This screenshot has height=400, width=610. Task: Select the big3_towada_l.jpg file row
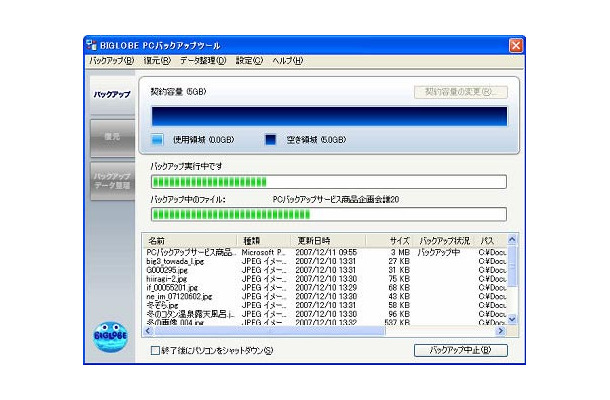pos(325,261)
